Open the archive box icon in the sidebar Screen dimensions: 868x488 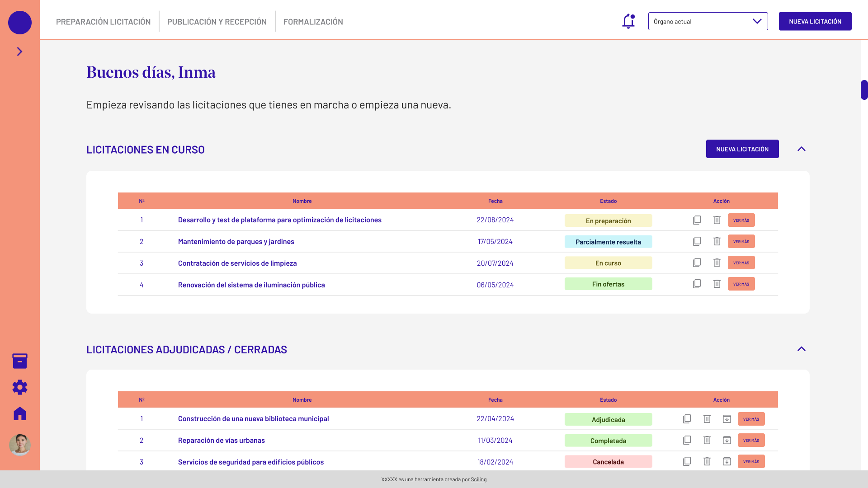20,361
